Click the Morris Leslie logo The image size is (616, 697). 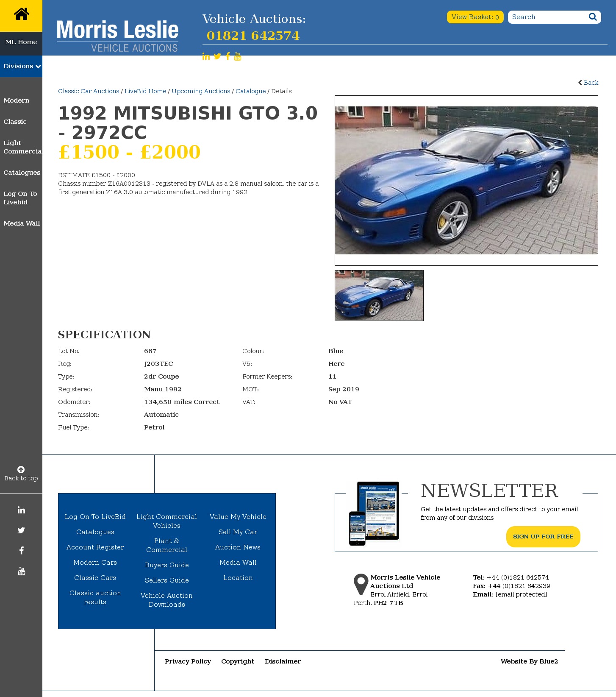click(117, 36)
